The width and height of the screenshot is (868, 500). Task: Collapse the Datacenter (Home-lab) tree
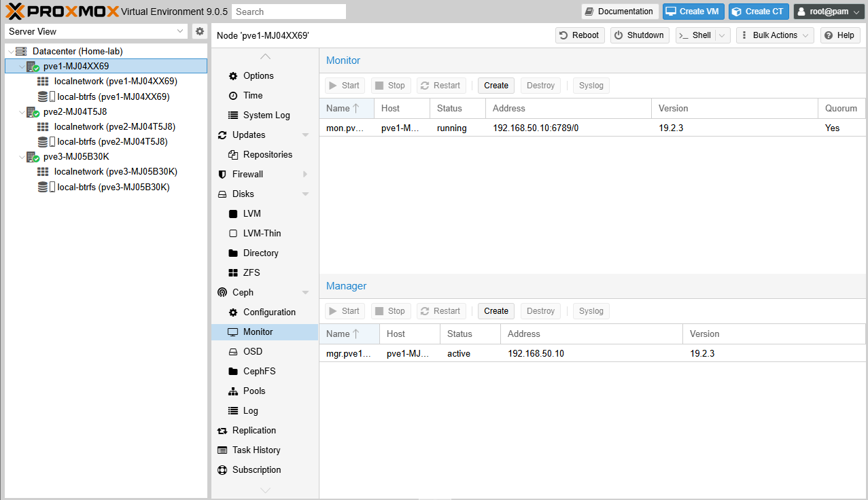[x=10, y=52]
